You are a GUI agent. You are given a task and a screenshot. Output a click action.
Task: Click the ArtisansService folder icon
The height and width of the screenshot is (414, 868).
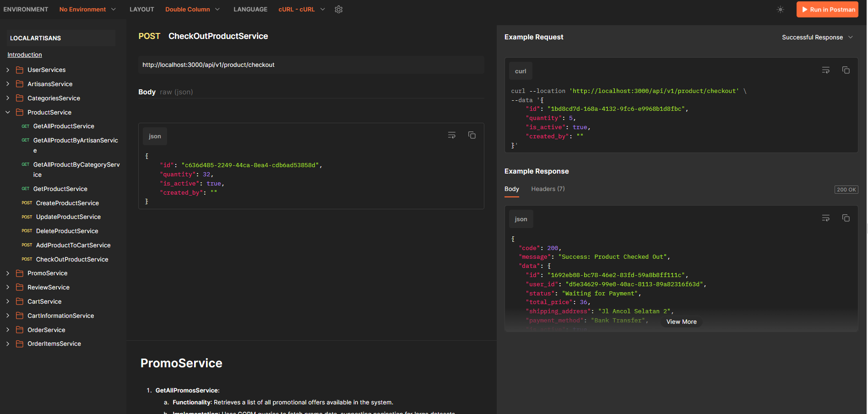(x=20, y=84)
